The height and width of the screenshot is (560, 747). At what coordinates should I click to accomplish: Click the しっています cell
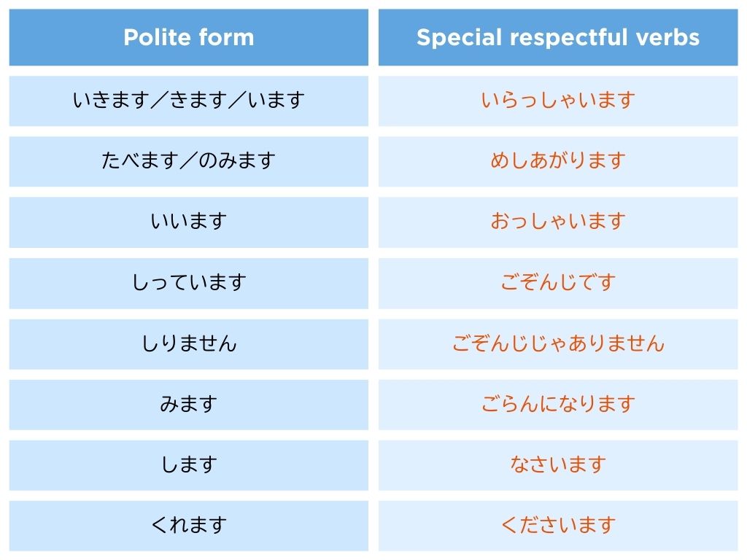click(x=189, y=282)
